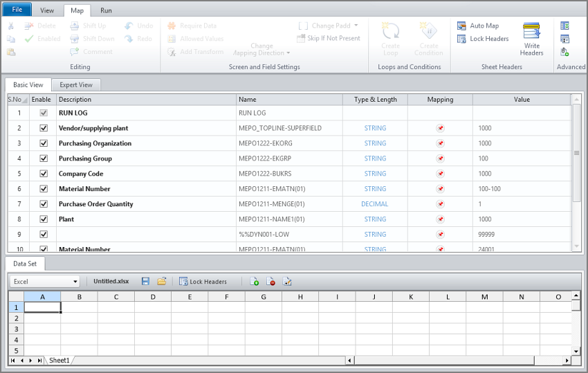
Task: Click Add Transform option
Action: click(196, 52)
